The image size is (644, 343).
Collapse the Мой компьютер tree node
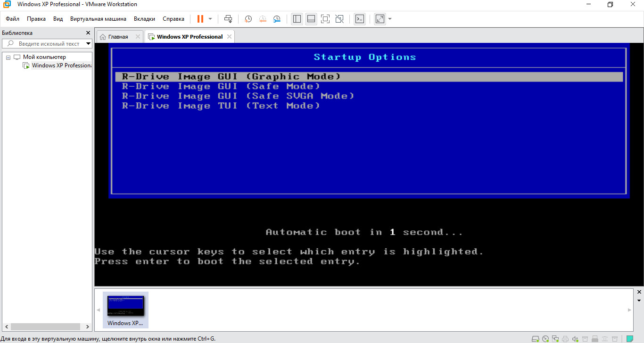8,57
